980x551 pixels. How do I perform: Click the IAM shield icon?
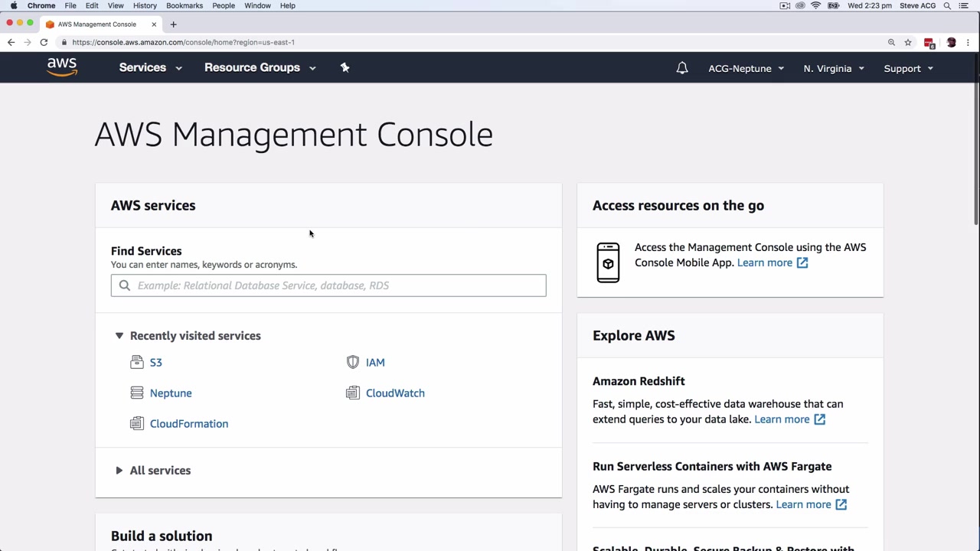coord(353,362)
